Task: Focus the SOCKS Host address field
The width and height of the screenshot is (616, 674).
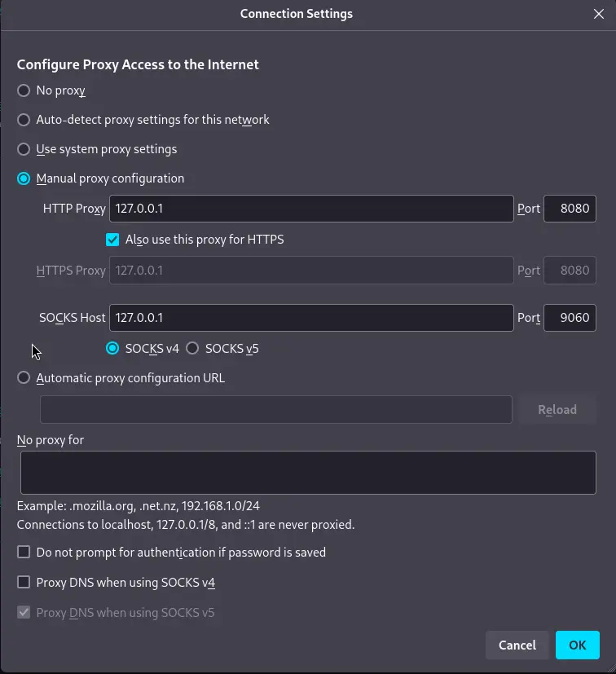Action: click(x=310, y=318)
